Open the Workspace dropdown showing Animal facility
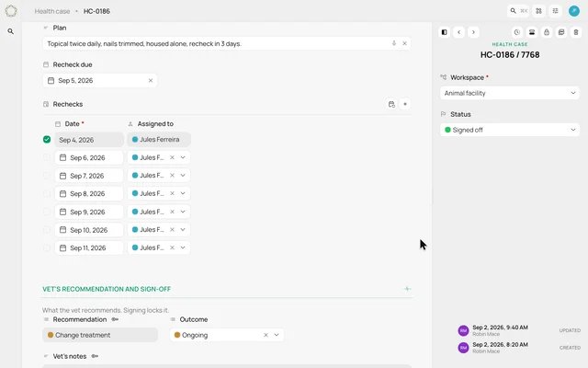This screenshot has height=368, width=588. [510, 93]
